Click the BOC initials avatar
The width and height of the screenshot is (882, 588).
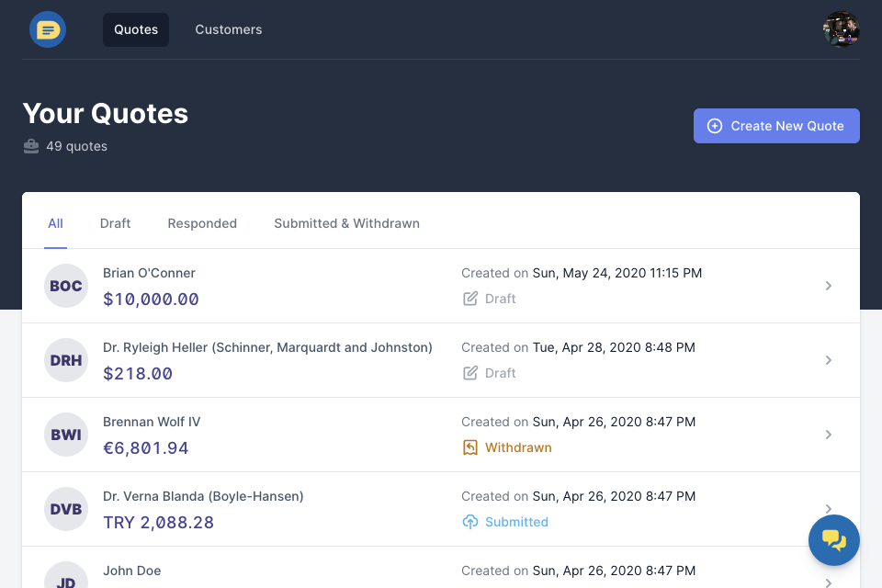click(66, 286)
